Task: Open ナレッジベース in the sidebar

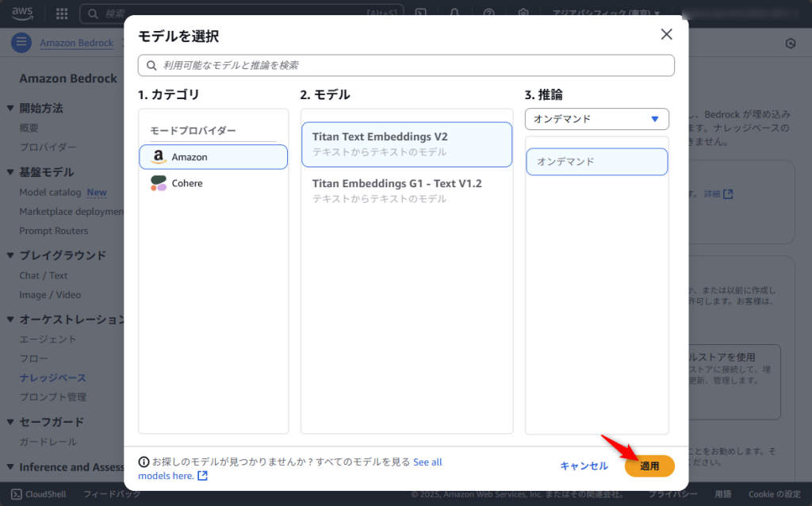Action: pyautogui.click(x=53, y=378)
